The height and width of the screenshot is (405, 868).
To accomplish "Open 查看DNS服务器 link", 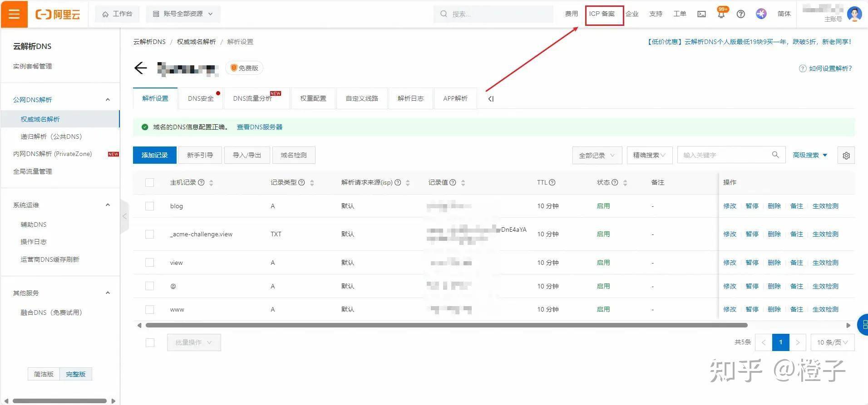I will coord(260,127).
